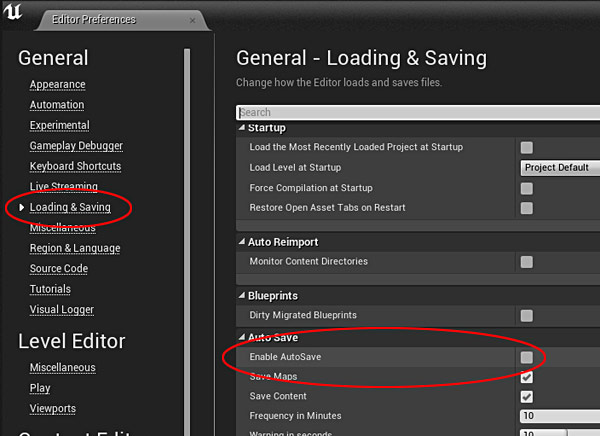Click the Load Level at Startup label
This screenshot has height=436, width=600.
pos(295,168)
